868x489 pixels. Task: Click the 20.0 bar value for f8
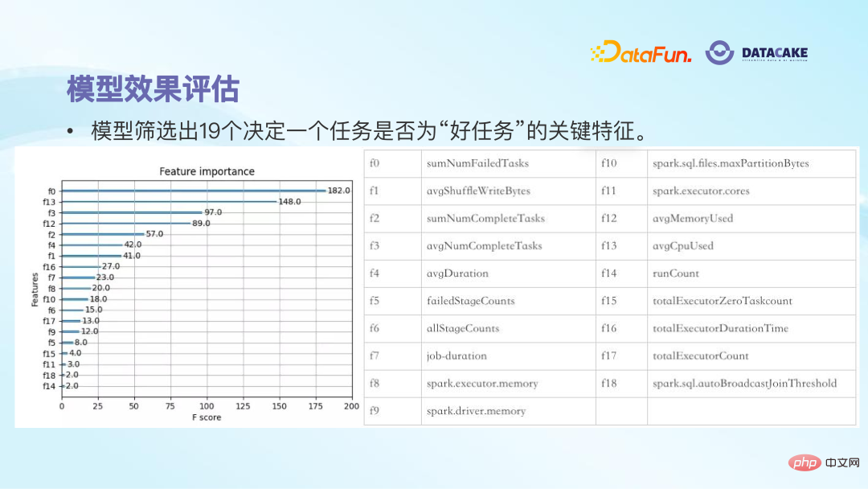click(x=100, y=288)
